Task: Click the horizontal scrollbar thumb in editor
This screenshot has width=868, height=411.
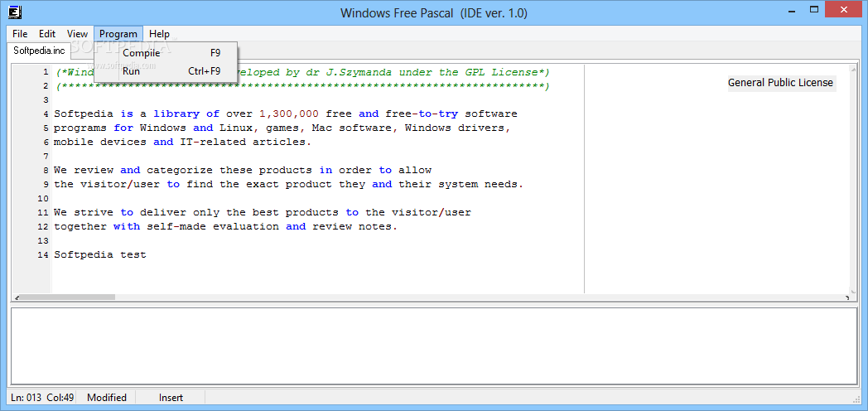Action: click(68, 297)
